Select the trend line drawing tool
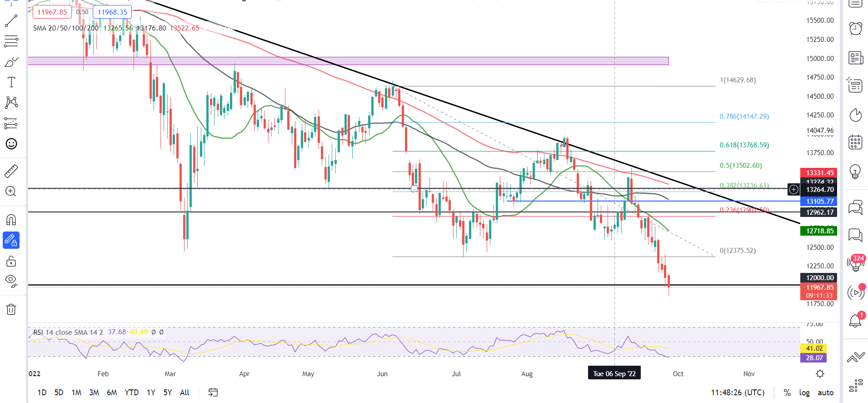This screenshot has width=868, height=403. point(11,20)
